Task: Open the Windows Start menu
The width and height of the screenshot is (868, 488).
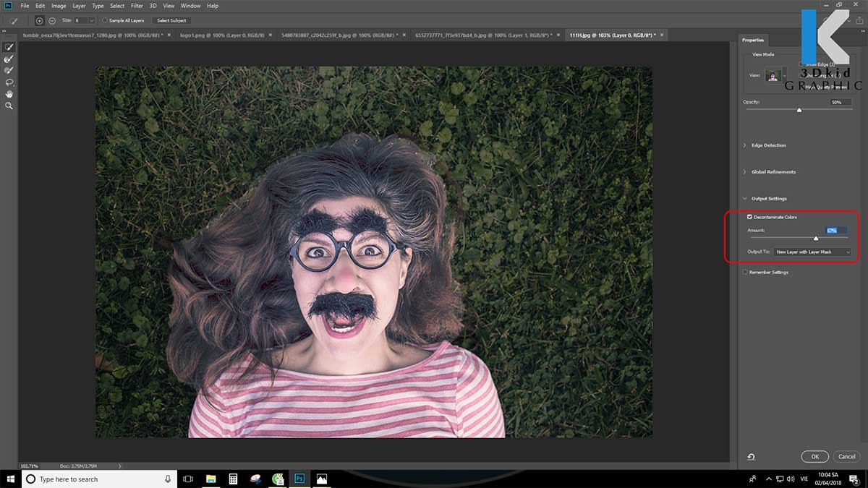Action: 11,479
